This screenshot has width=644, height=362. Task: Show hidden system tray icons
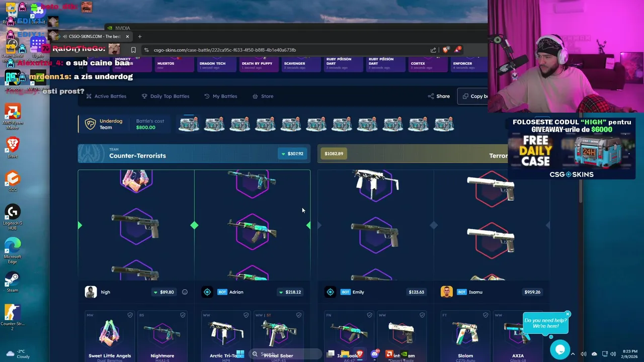coord(573,354)
